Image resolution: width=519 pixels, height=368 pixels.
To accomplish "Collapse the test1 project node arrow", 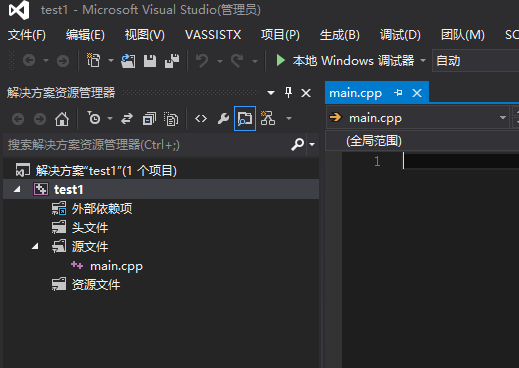I will coord(17,189).
